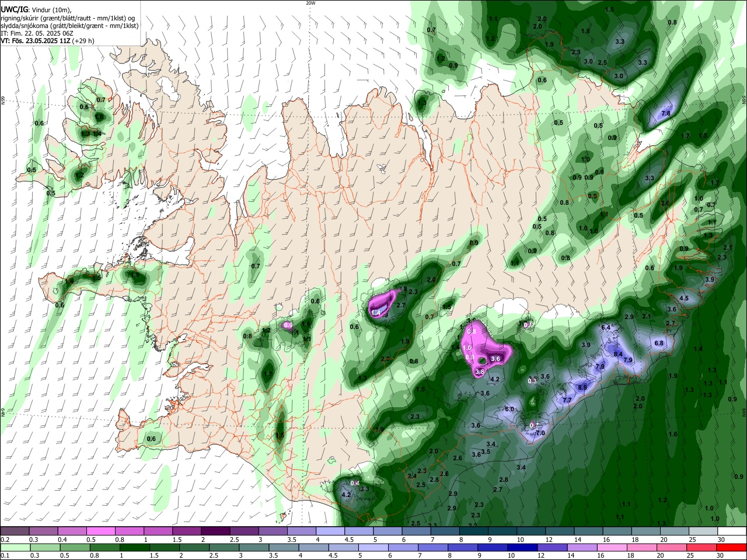Click the 'VT: Fös. 23.05.2025 11Z (+29 h)' line
The image size is (747, 560).
click(47, 41)
